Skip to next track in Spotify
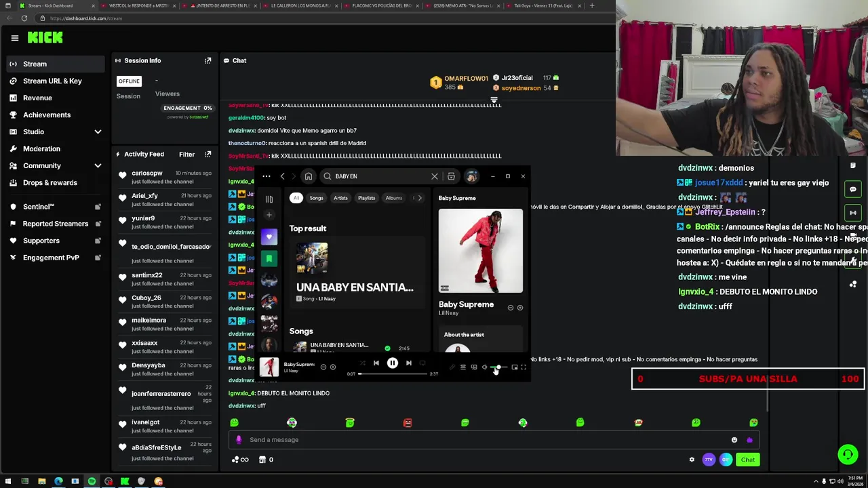Screen dimensions: 868x488 point(408,363)
